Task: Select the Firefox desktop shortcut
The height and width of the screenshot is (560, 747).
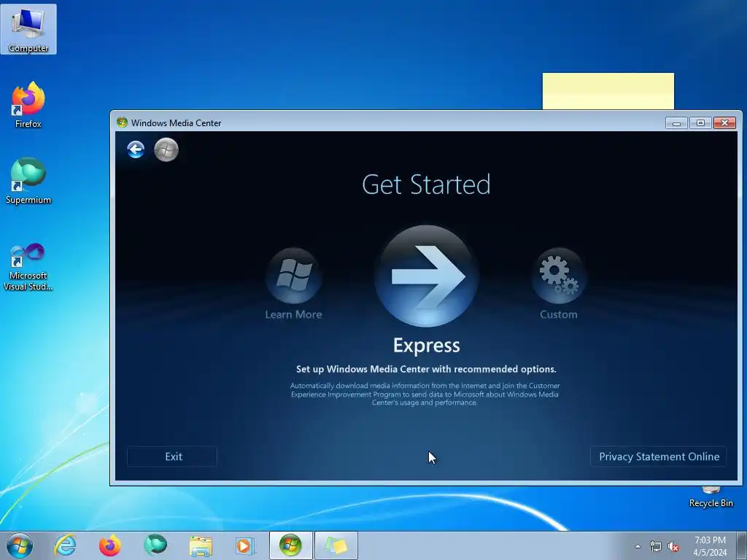Action: [28, 105]
